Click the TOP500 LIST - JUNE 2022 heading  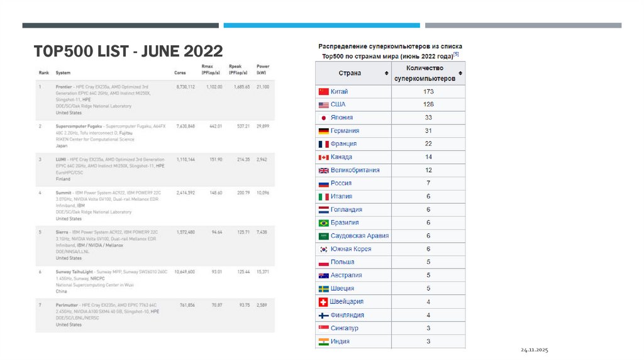128,52
